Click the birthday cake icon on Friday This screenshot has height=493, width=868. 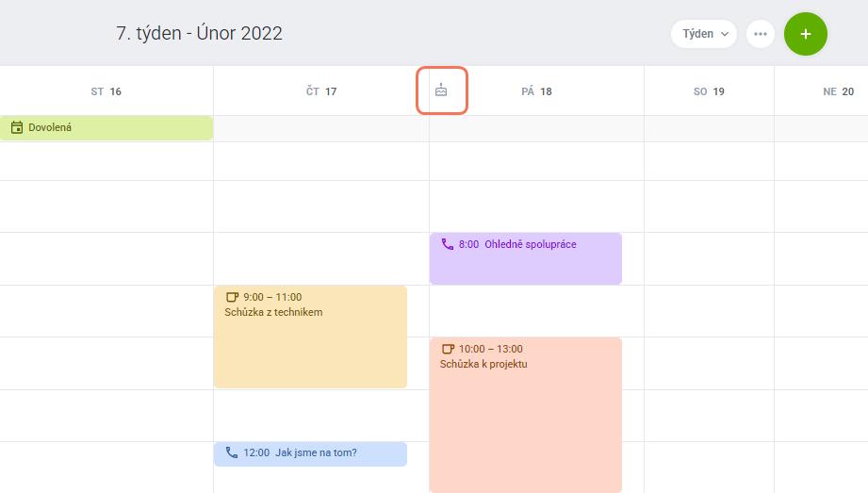[x=441, y=90]
